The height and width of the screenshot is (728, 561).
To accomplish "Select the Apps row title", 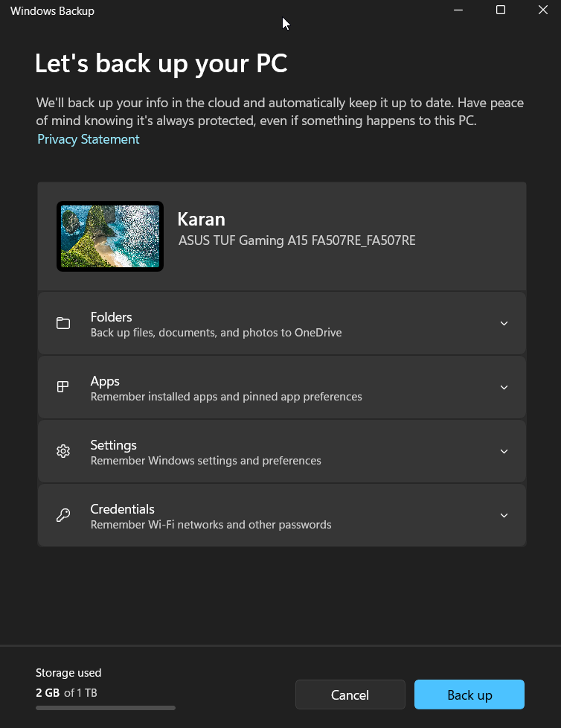I will (x=105, y=381).
